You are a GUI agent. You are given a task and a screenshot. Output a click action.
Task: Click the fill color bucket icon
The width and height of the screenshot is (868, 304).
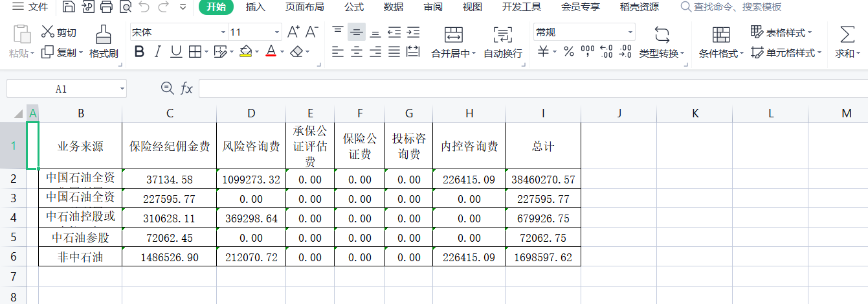pos(245,52)
